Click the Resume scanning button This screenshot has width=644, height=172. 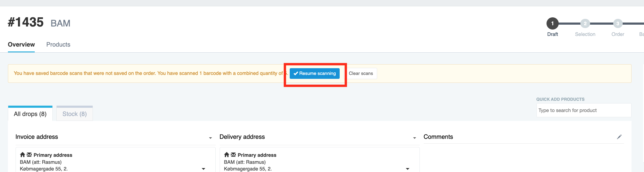pyautogui.click(x=314, y=73)
